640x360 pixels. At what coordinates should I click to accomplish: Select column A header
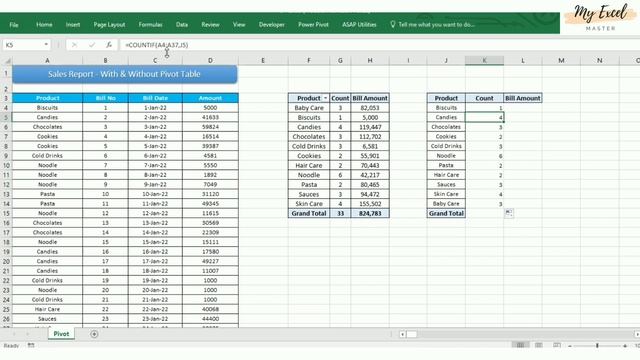coord(47,60)
